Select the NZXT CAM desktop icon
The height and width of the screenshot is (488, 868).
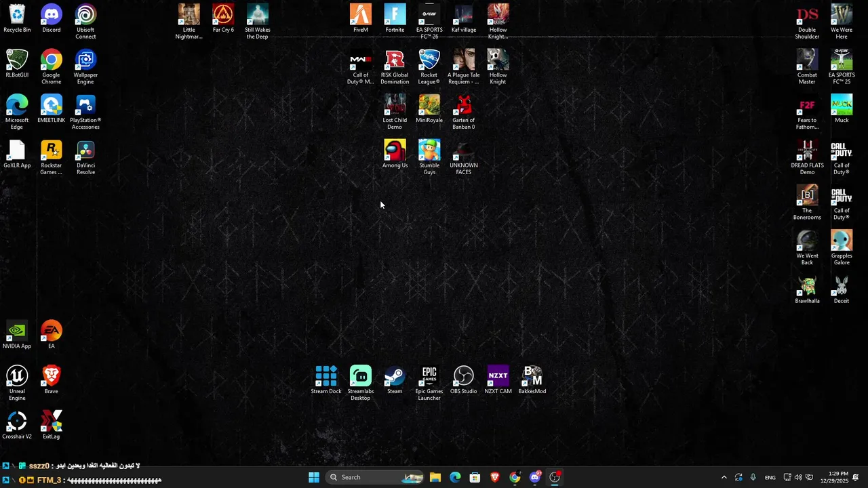pyautogui.click(x=498, y=380)
